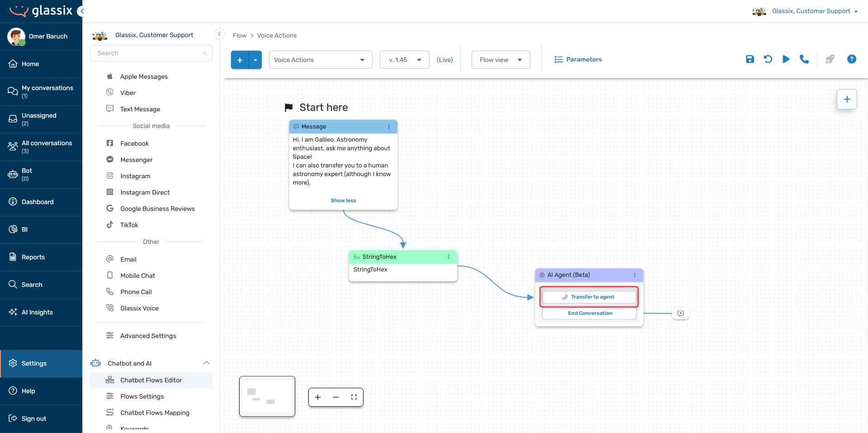The image size is (868, 433).
Task: Open the Dashboard page
Action: coord(41,202)
